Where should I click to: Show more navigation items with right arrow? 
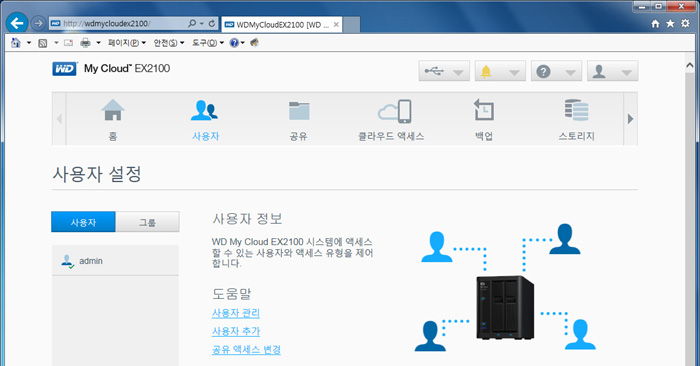(x=630, y=119)
